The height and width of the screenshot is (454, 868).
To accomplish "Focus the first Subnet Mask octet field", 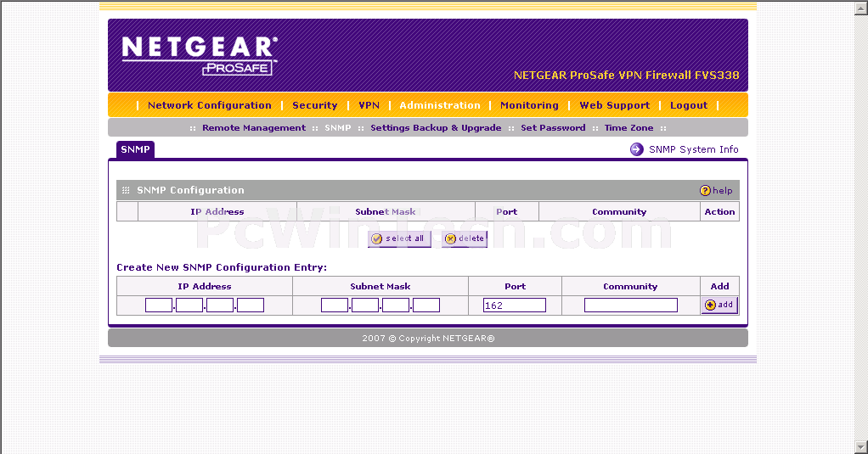I will tap(335, 305).
